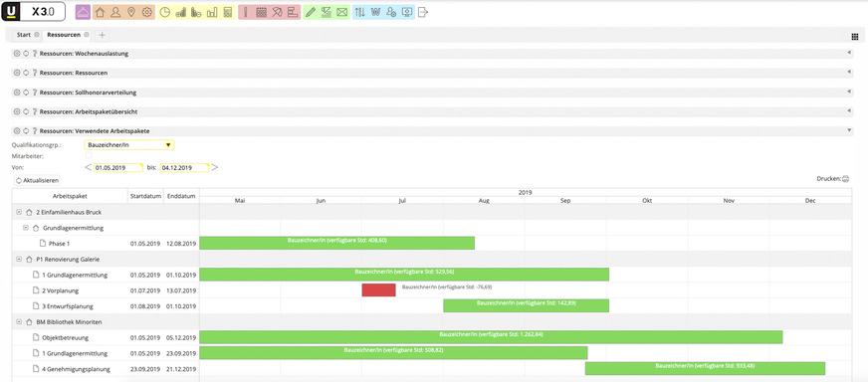The height and width of the screenshot is (382, 868).
Task: Refresh the Ressourcen: Ressourcen panel
Action: [26, 73]
